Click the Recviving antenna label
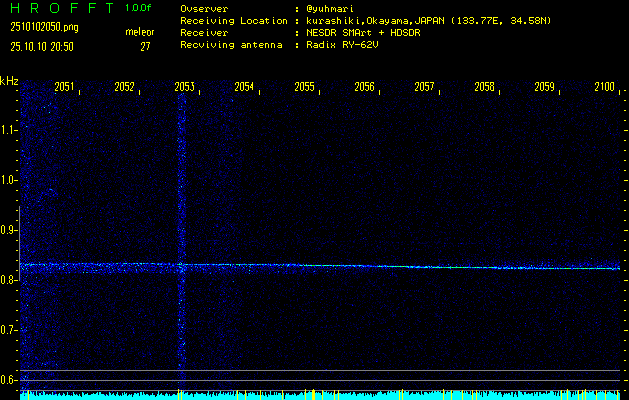This screenshot has height=400, width=629. (x=231, y=45)
